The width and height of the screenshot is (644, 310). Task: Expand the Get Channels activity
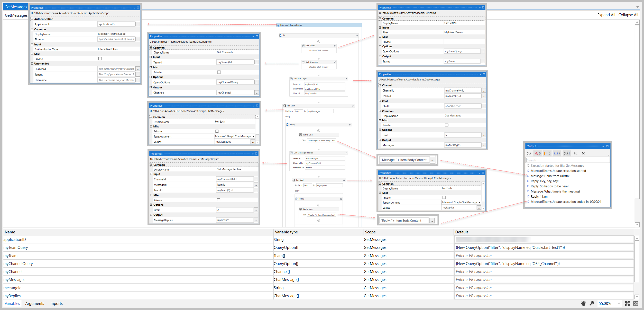pyautogui.click(x=335, y=62)
